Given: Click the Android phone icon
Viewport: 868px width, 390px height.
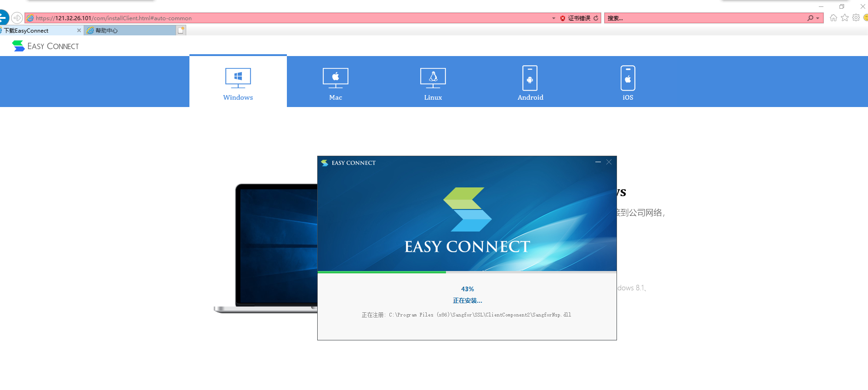Looking at the screenshot, I should click(x=530, y=78).
